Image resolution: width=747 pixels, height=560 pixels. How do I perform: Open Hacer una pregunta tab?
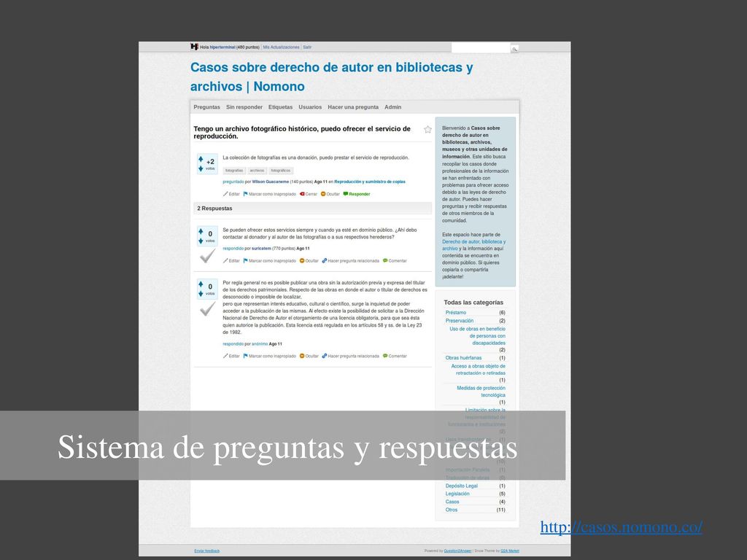click(353, 107)
